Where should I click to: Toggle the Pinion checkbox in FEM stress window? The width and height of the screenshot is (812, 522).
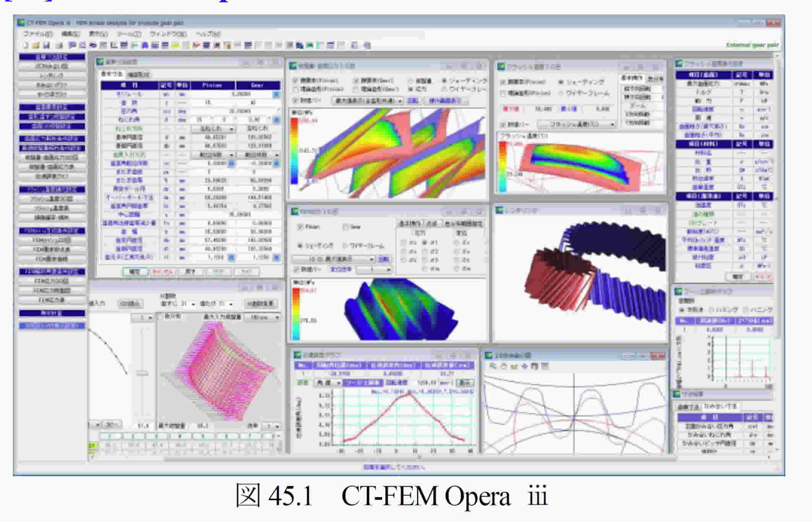click(300, 227)
